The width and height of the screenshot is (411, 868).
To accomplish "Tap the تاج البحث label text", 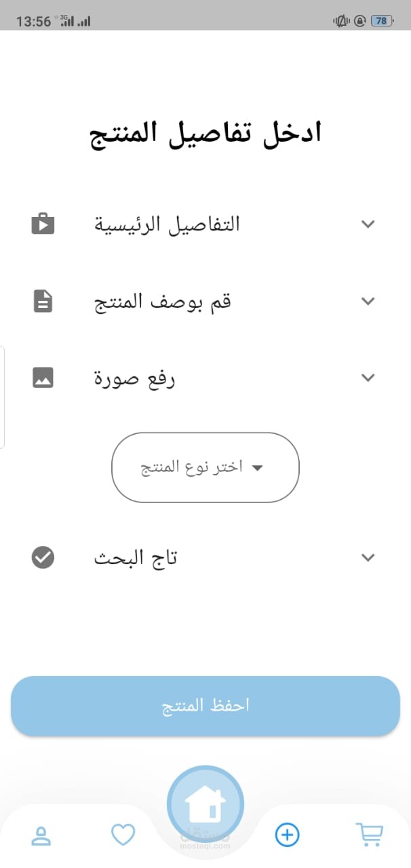I will pos(135,558).
